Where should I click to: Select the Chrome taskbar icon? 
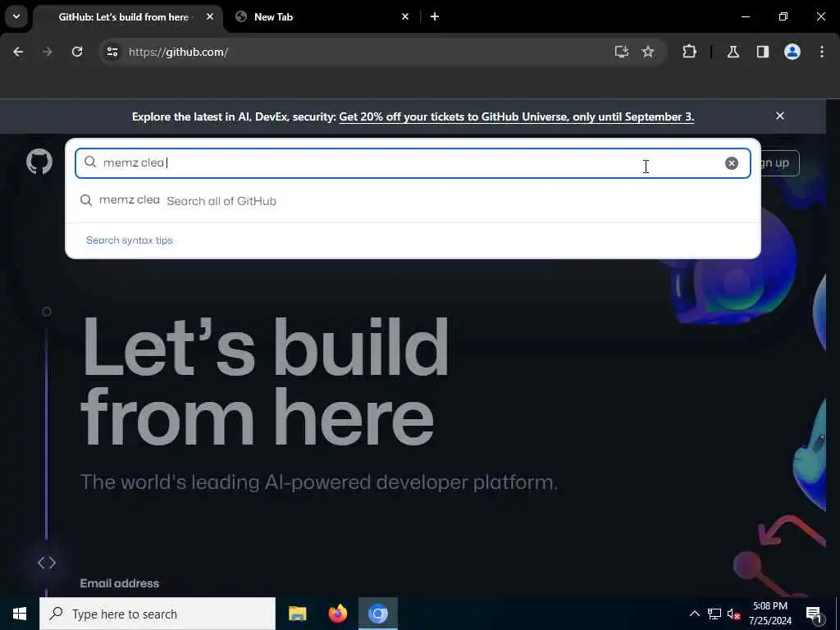point(377,614)
